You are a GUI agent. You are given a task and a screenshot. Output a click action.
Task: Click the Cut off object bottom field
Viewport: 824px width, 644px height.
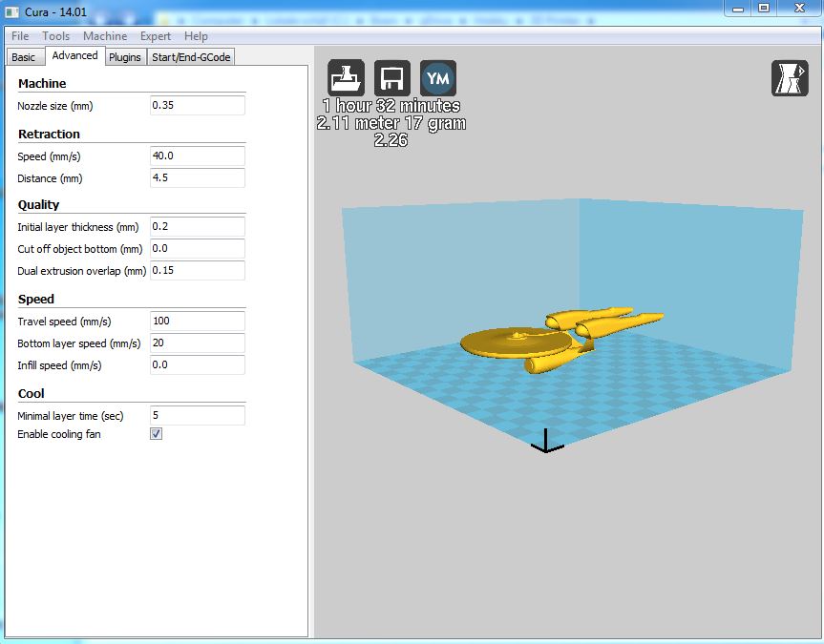[x=198, y=248]
